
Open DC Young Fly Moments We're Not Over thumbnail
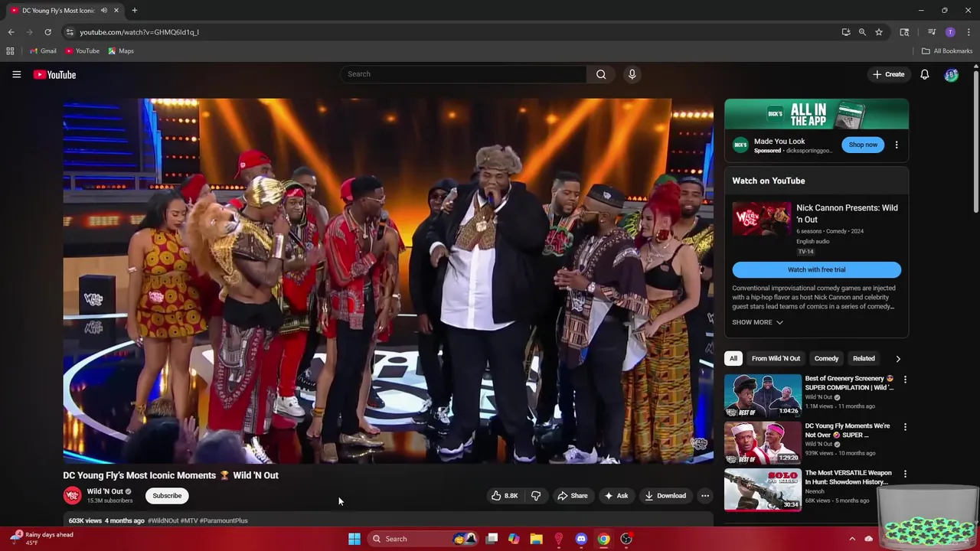click(x=763, y=442)
